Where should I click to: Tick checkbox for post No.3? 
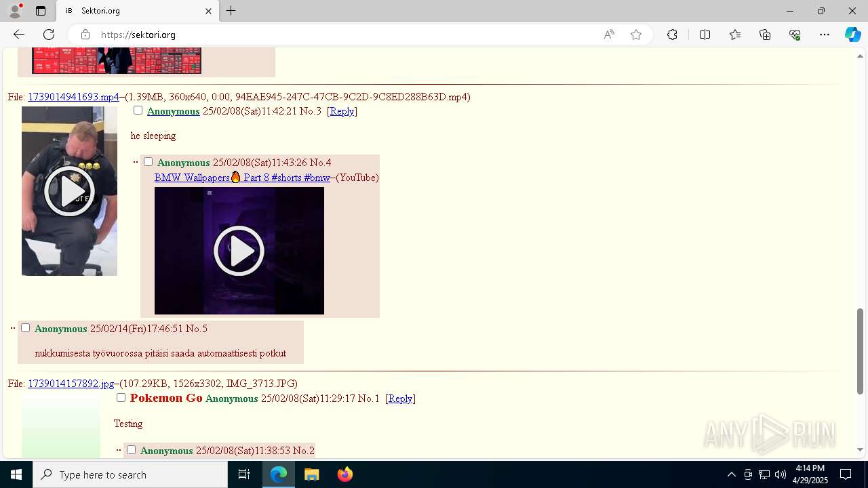click(x=138, y=110)
